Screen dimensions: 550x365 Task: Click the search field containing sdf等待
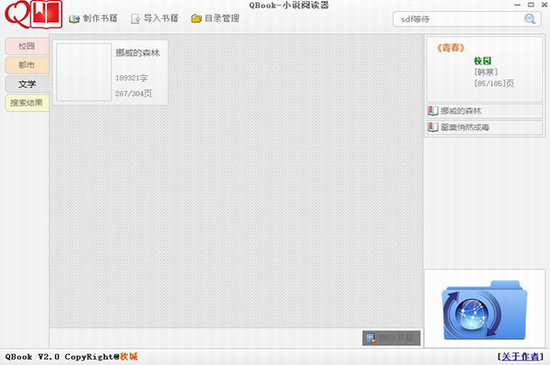462,19
